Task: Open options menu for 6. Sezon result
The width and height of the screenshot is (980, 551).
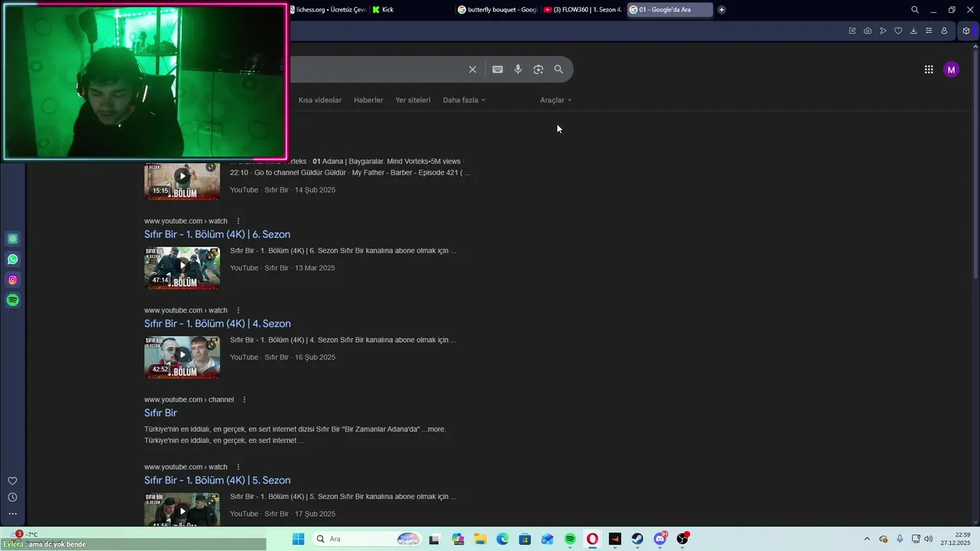Action: coord(238,221)
